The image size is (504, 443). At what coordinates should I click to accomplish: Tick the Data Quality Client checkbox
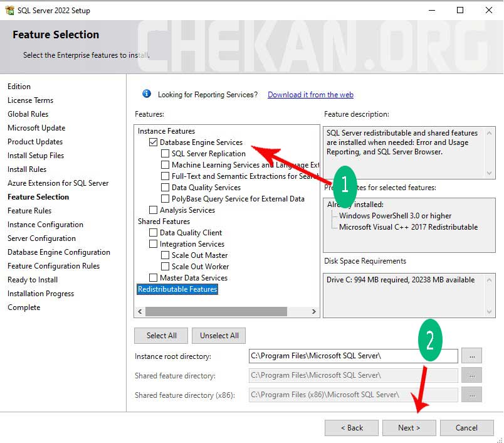tap(154, 232)
